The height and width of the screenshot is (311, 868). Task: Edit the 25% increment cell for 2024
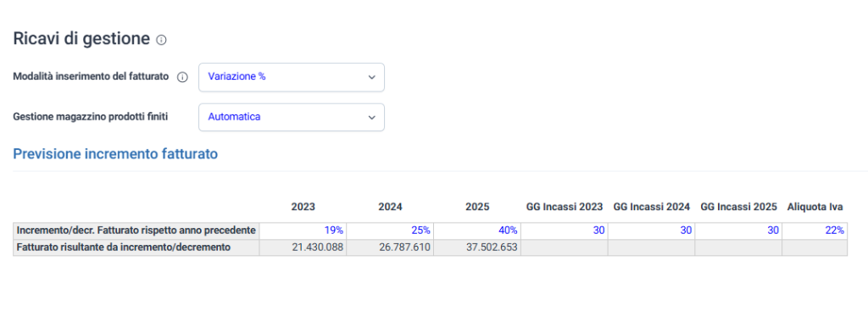(x=390, y=230)
